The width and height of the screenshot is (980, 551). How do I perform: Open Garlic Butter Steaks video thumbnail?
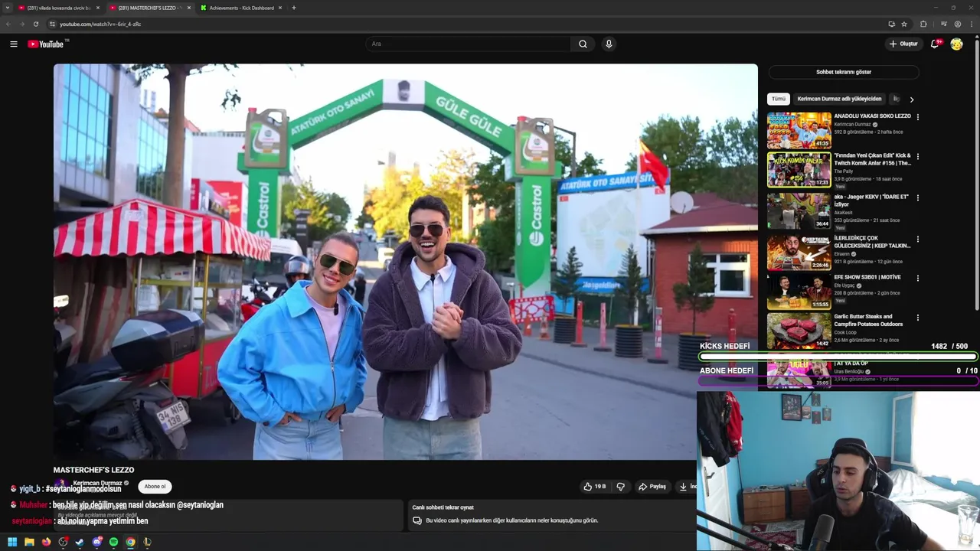pyautogui.click(x=799, y=331)
